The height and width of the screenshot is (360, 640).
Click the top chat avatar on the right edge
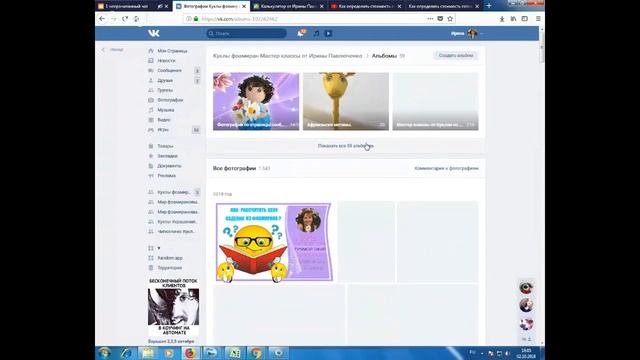click(526, 288)
